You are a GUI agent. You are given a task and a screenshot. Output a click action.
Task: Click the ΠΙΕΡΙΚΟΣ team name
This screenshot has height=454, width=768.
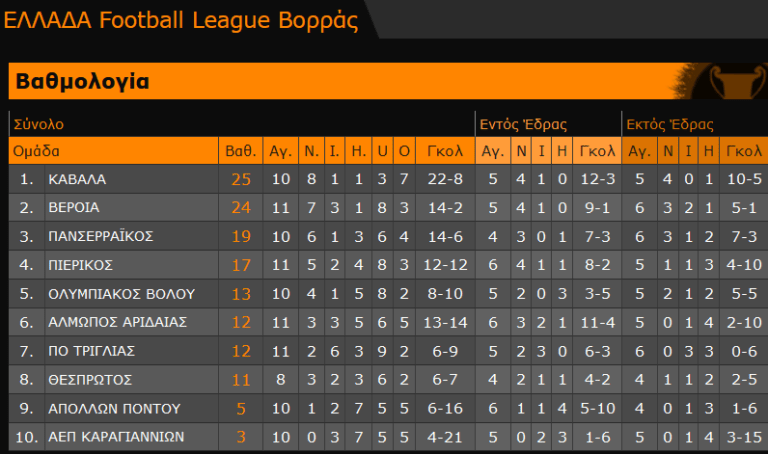coord(81,265)
